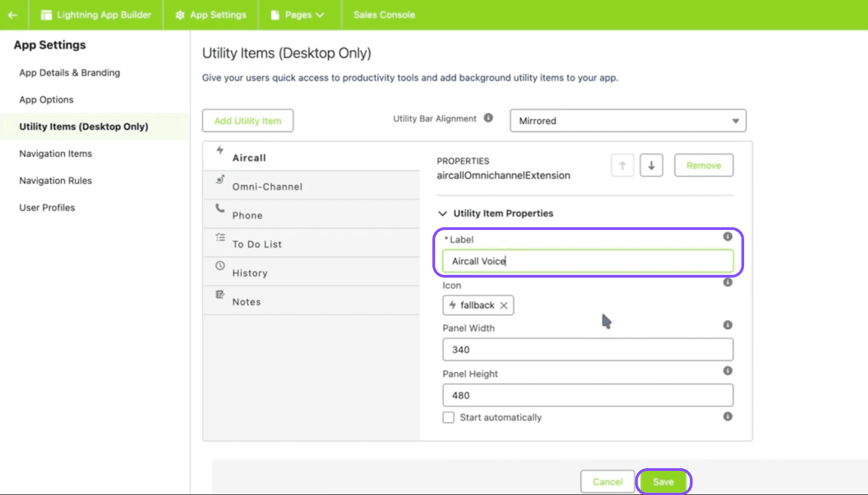Viewport: 868px width, 495px height.
Task: Click the Add Utility Item button
Action: [248, 120]
